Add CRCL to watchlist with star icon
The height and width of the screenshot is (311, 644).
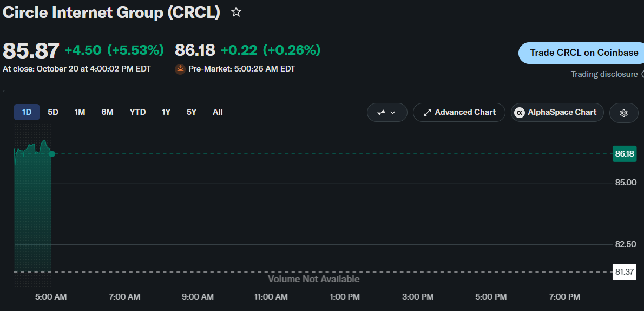point(236,12)
